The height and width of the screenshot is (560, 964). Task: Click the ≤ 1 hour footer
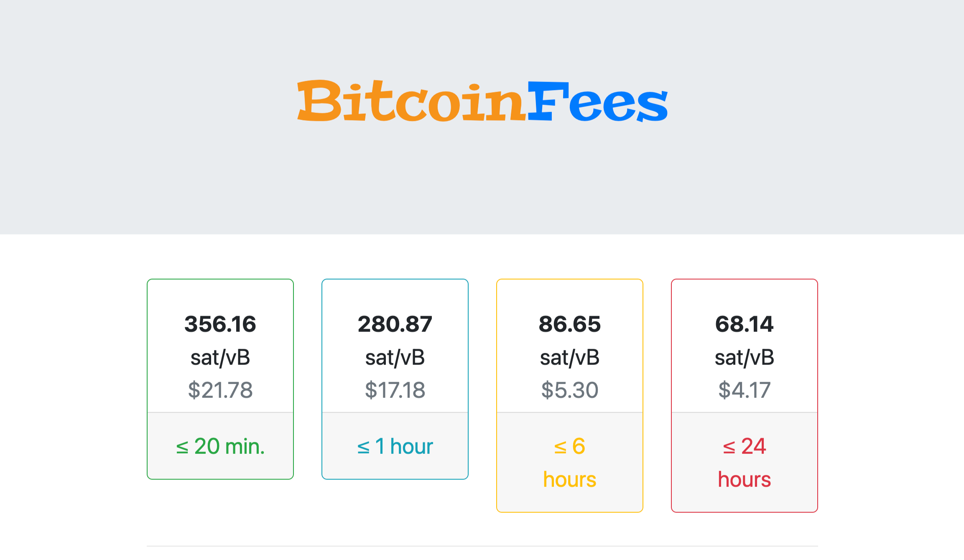pos(395,446)
